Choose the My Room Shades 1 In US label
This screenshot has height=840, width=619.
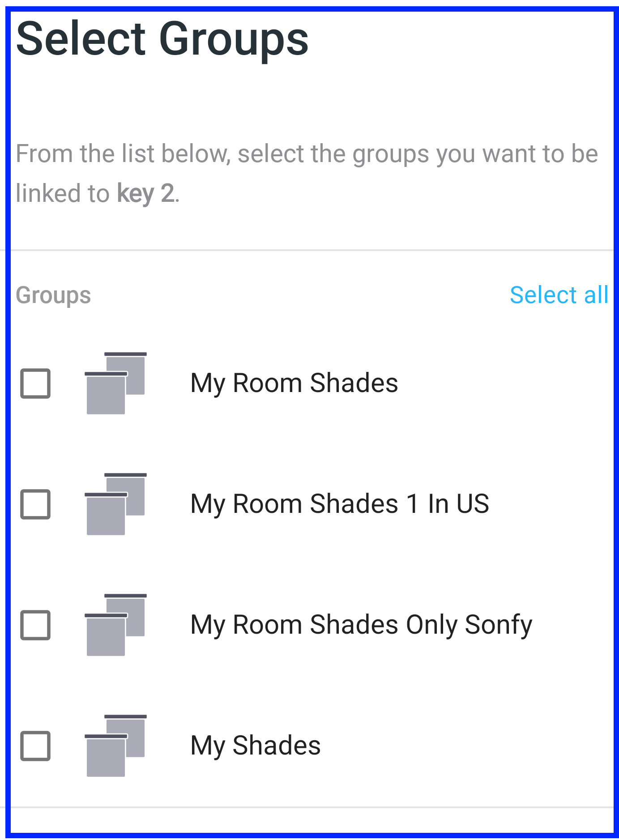tap(340, 504)
